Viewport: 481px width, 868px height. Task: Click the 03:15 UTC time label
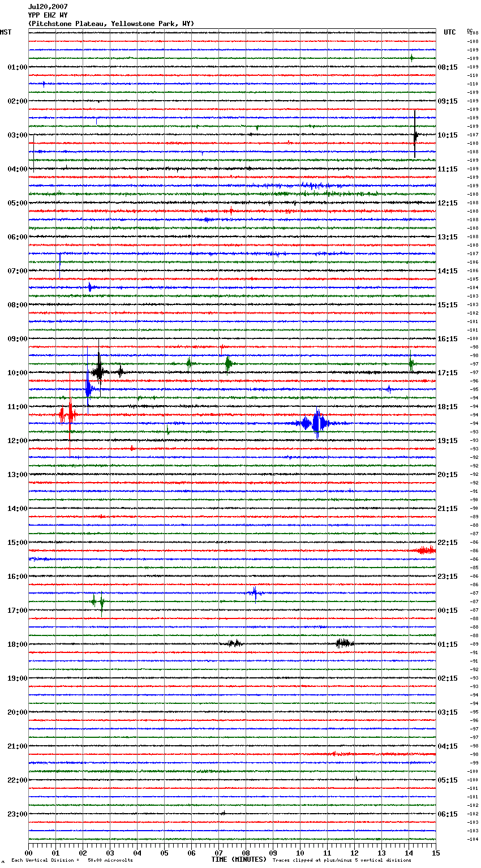click(448, 712)
